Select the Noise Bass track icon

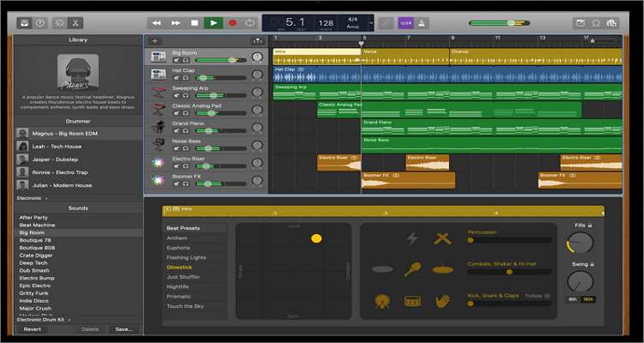[x=158, y=145]
